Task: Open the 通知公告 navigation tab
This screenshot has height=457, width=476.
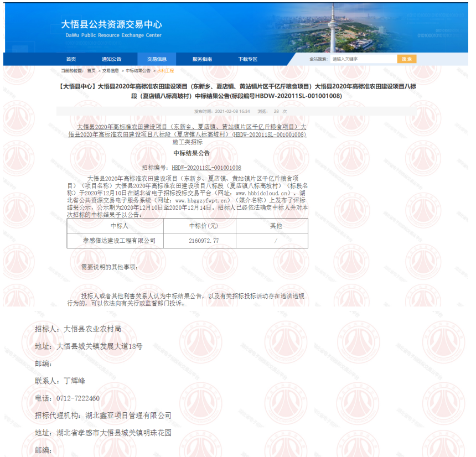Action: (x=111, y=59)
